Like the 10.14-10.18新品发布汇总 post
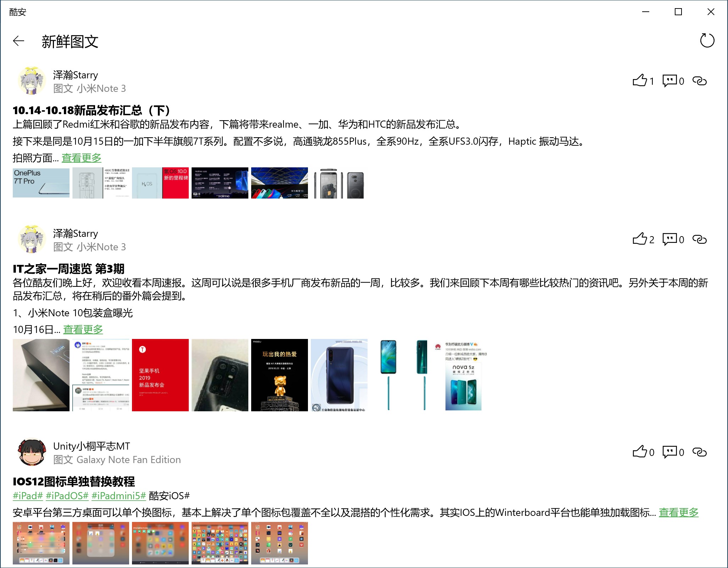Viewport: 728px width, 568px height. [640, 81]
